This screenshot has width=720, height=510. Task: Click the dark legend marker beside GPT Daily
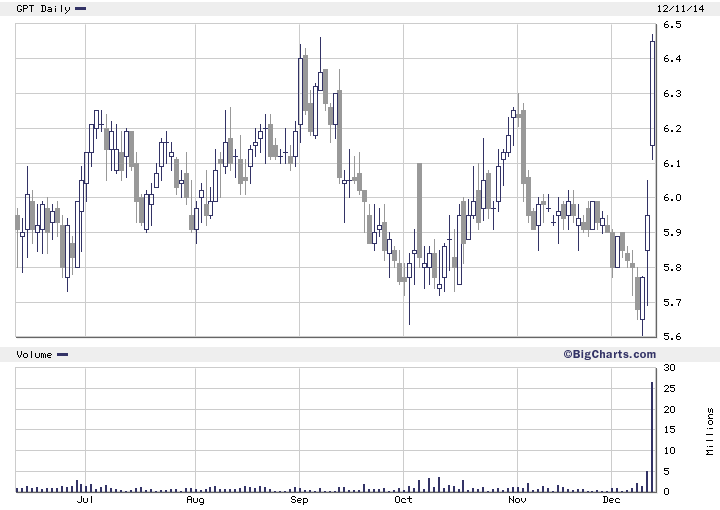coord(80,8)
